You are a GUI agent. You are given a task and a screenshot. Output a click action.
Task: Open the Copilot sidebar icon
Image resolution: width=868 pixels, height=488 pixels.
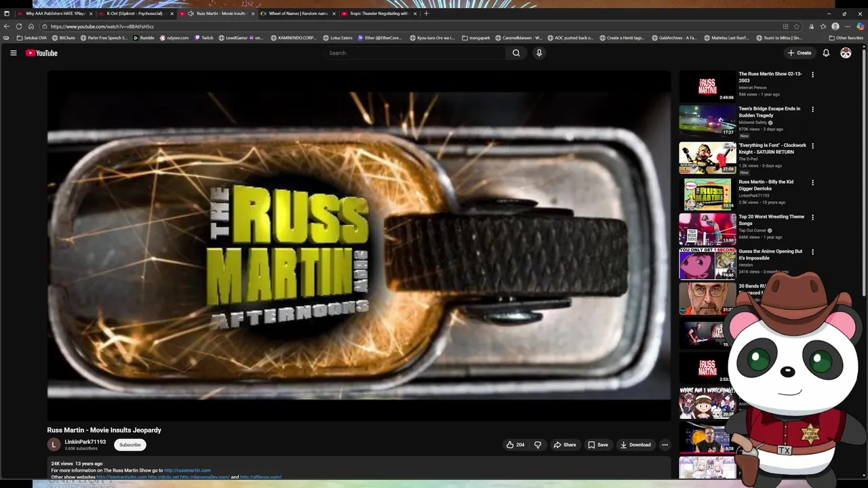861,26
